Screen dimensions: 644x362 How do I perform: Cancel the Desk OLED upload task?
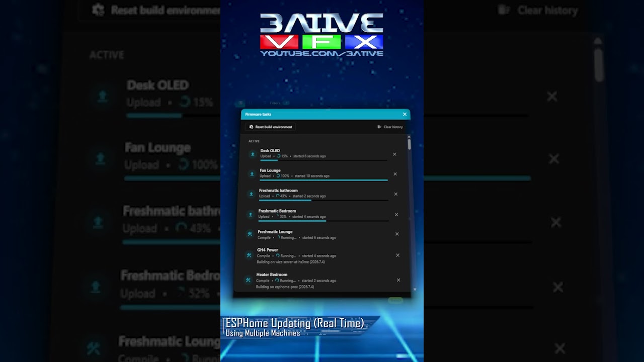[x=394, y=154]
